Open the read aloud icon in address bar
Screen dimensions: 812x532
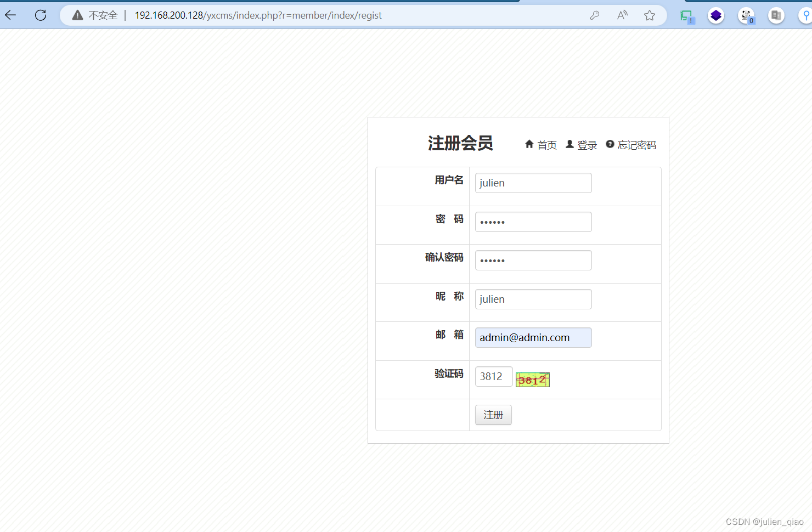[622, 15]
